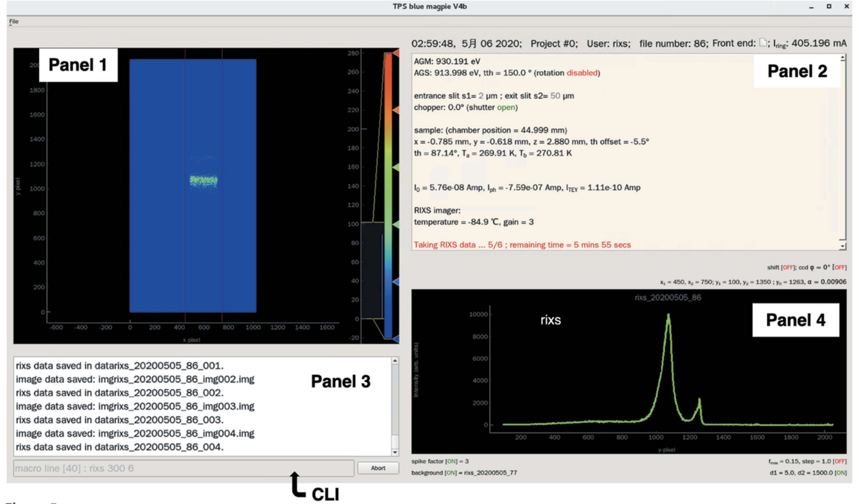The image size is (859, 504).
Task: Click the status panel scroll down arrow
Action: [x=842, y=245]
